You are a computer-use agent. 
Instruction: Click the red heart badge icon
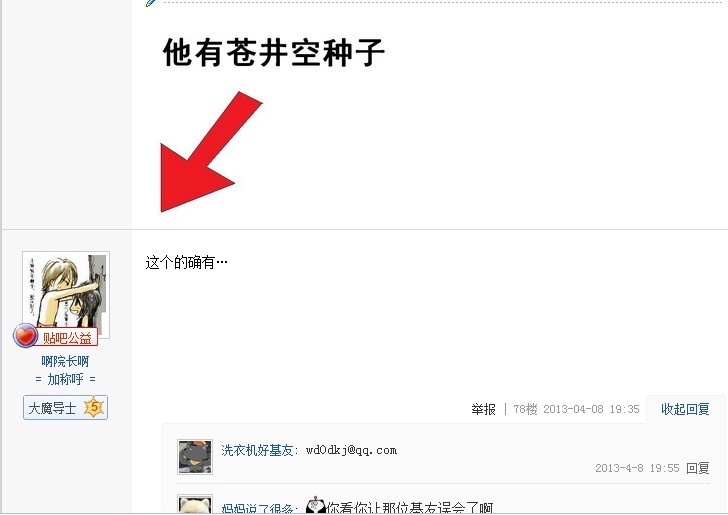coord(25,336)
